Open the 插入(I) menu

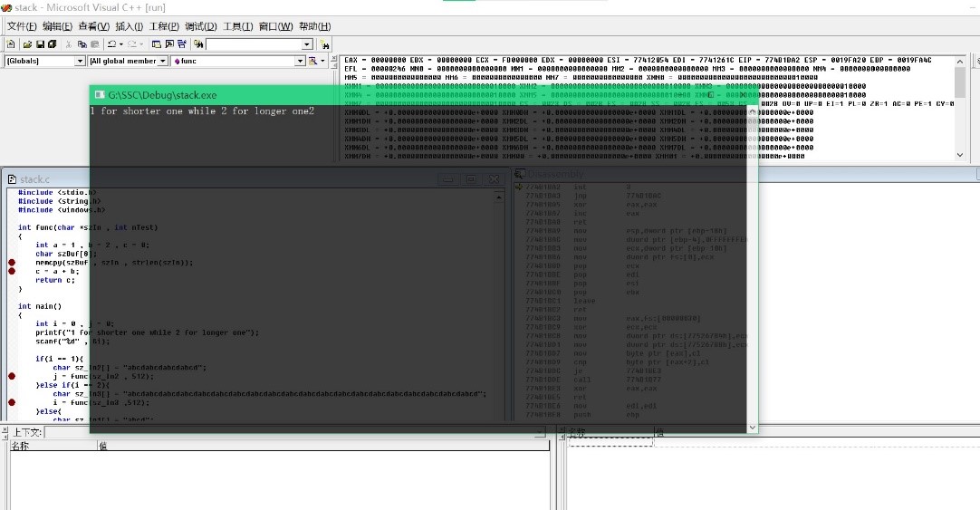coord(130,26)
